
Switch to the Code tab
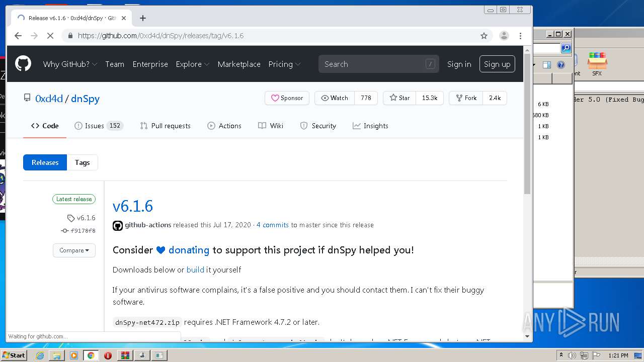coord(45,126)
